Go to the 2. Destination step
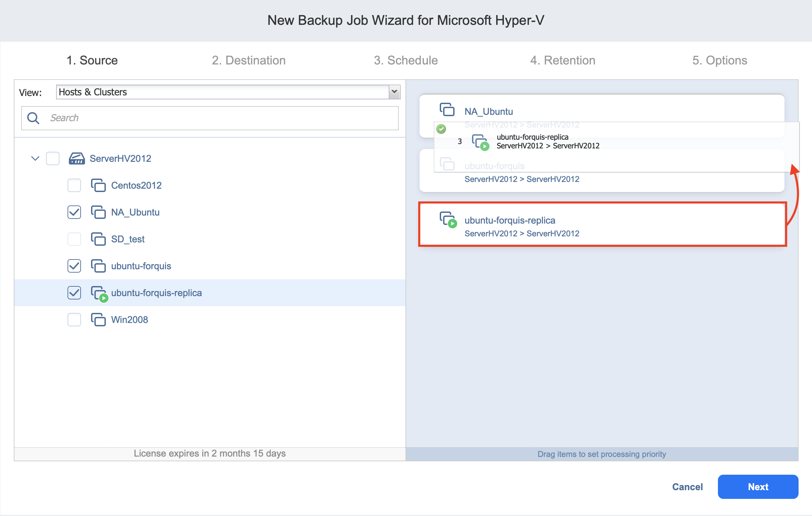 tap(249, 60)
